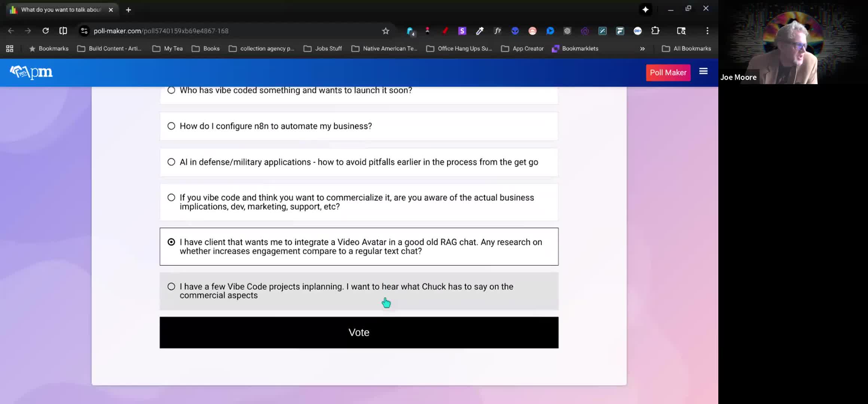Open Chrome three-dot menu
Viewport: 868px width, 404px height.
[707, 31]
